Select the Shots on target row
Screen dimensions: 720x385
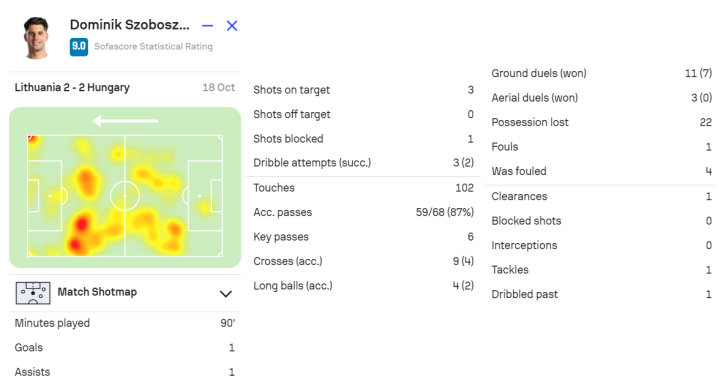tap(363, 90)
